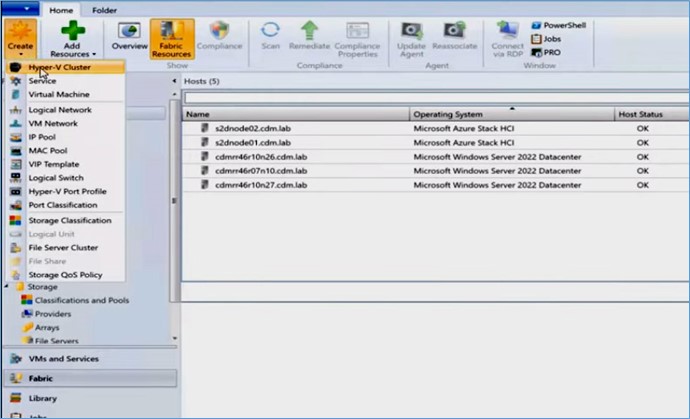The height and width of the screenshot is (419, 690).
Task: Switch to VMs and Services workspace
Action: click(x=90, y=359)
